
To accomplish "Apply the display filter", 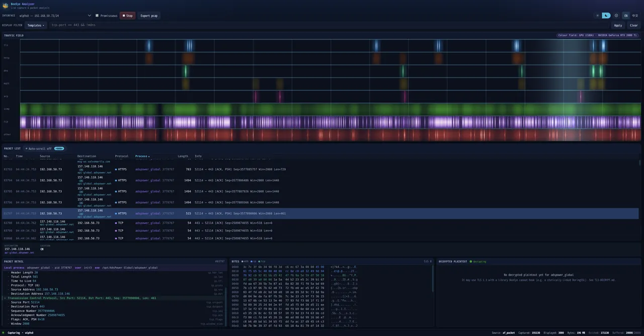I will (x=618, y=25).
